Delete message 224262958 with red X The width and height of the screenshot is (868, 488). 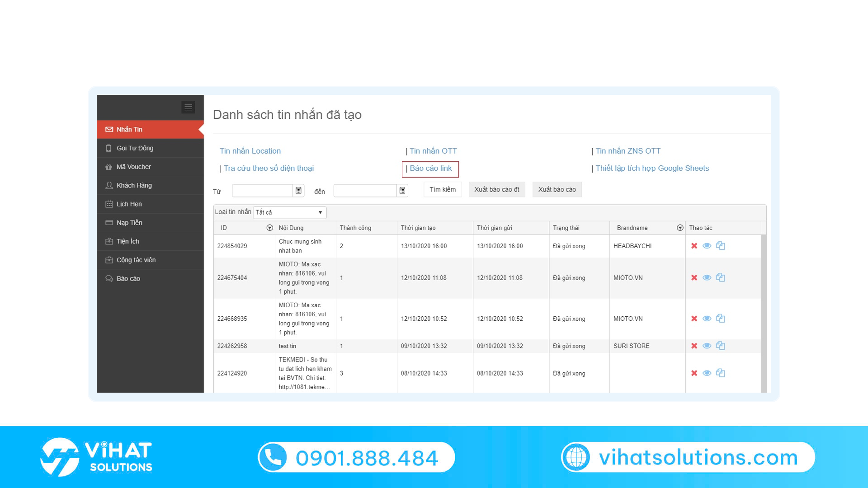694,346
